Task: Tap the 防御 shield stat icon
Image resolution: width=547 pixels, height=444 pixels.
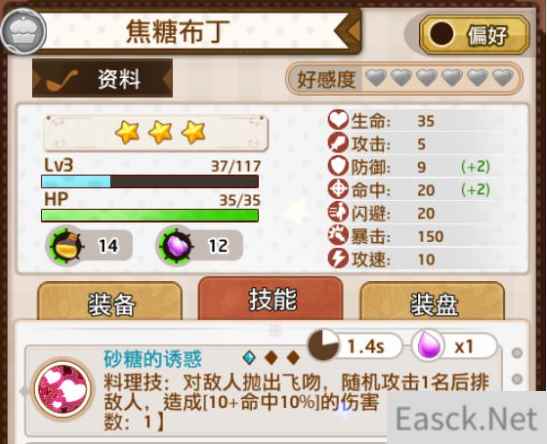Action: click(338, 166)
